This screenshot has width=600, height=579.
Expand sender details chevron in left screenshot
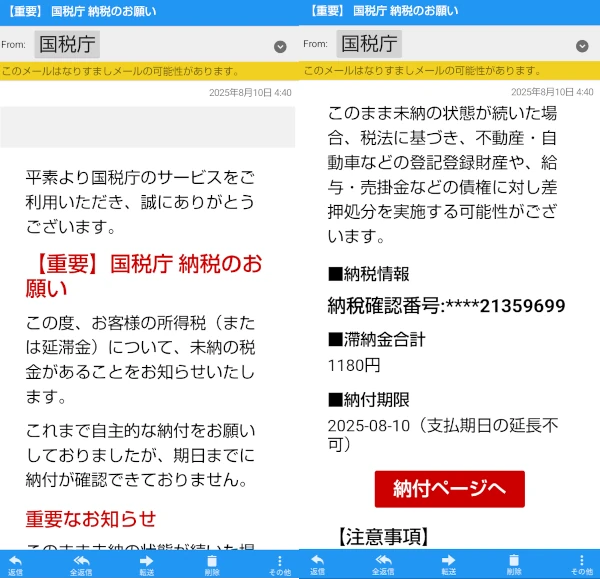(x=280, y=47)
